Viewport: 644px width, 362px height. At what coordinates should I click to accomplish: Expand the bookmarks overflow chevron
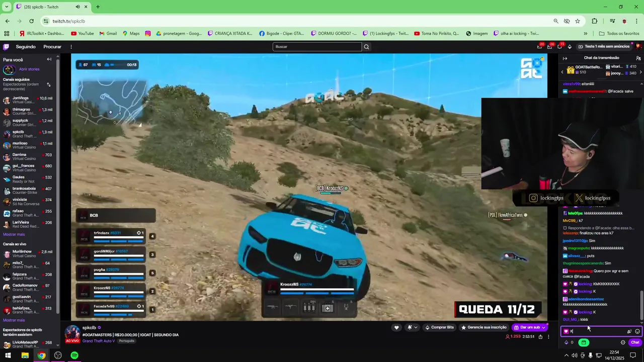pyautogui.click(x=586, y=34)
